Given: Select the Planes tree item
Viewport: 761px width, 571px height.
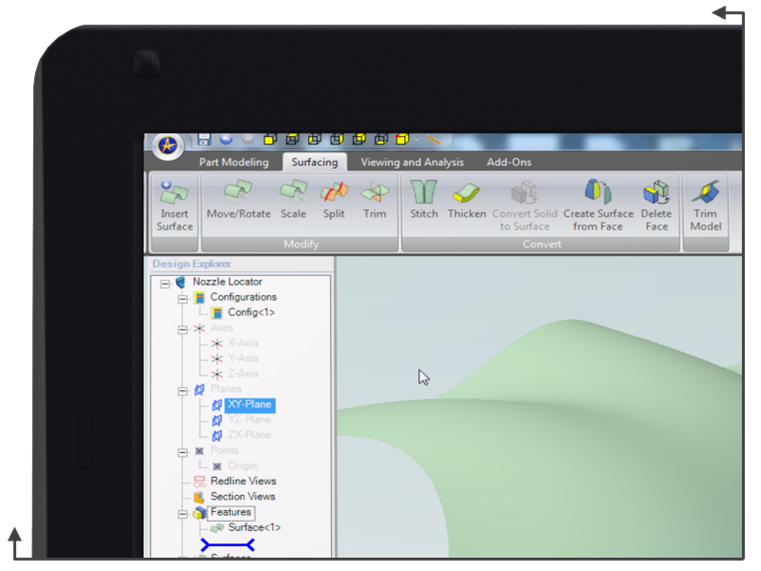Looking at the screenshot, I should (x=226, y=389).
